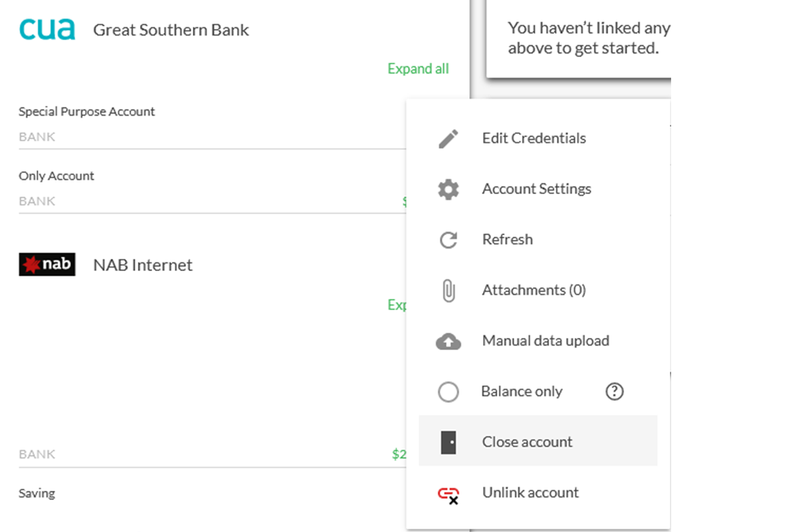799x532 pixels.
Task: Toggle the Balance only radio button
Action: click(x=449, y=392)
